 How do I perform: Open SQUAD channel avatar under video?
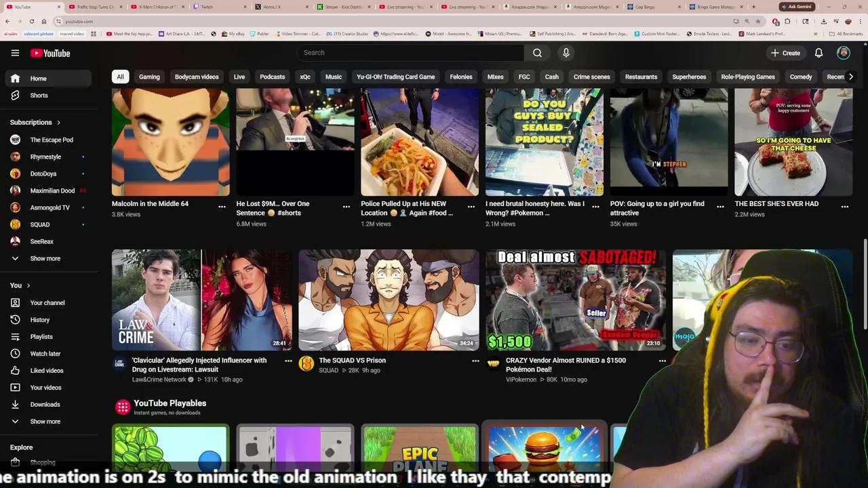(x=307, y=364)
